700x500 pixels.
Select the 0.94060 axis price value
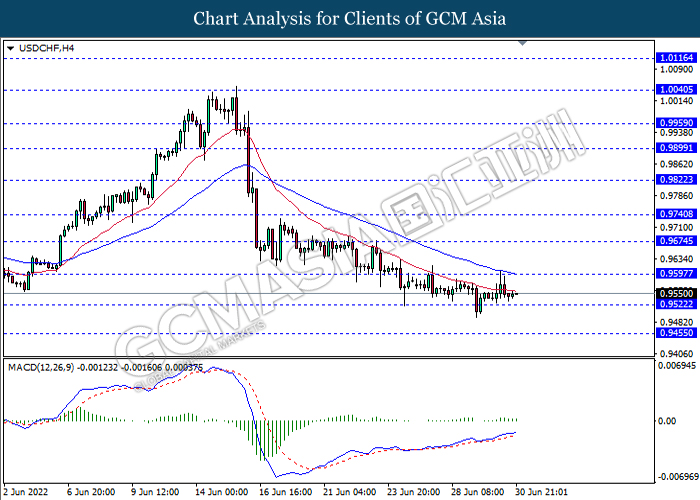pyautogui.click(x=677, y=354)
